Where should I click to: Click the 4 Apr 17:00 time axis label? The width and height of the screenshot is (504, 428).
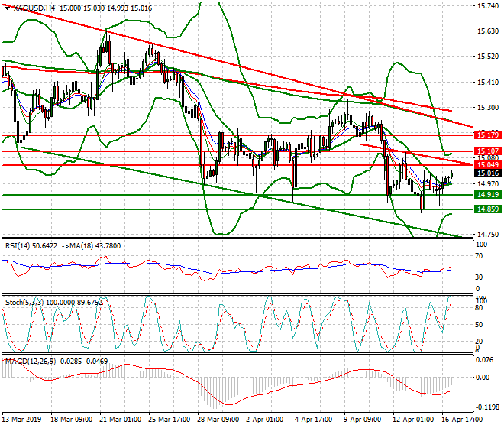(314, 420)
